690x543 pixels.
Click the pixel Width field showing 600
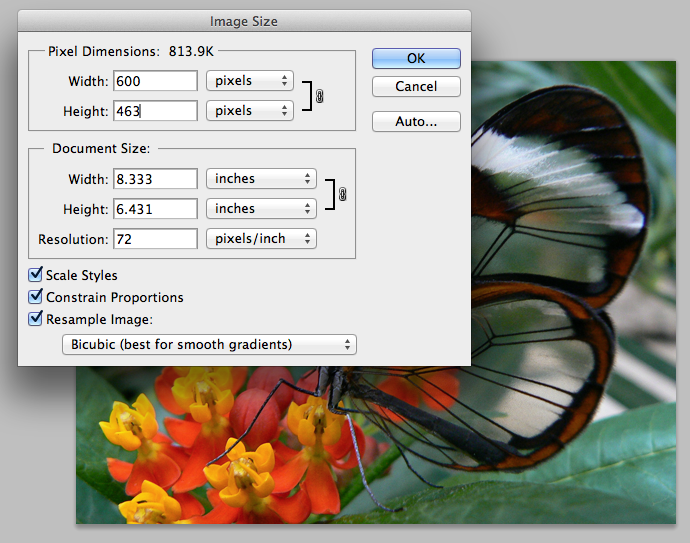pyautogui.click(x=155, y=81)
